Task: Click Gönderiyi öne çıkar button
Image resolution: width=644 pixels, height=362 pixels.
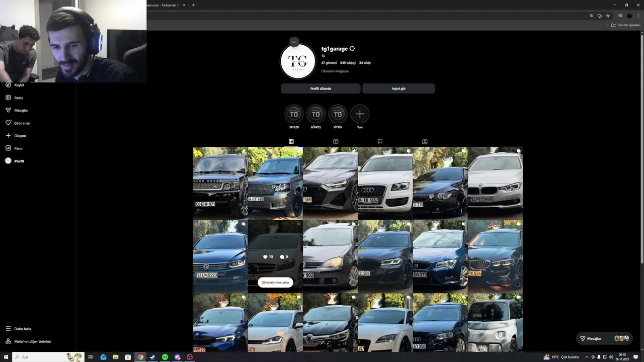Action: [275, 283]
